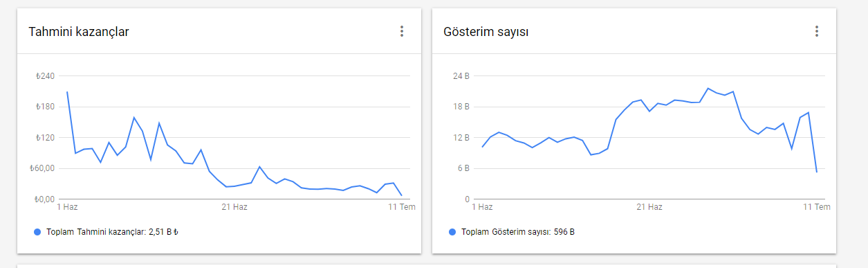Click the 1 Haz date on impressions chart
Screen dimensions: 868x268
[x=482, y=207]
